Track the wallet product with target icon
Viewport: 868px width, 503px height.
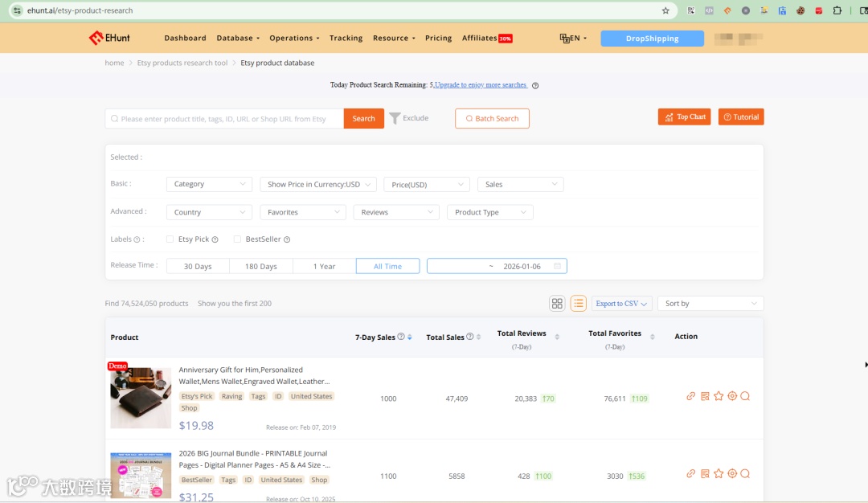[x=732, y=396]
